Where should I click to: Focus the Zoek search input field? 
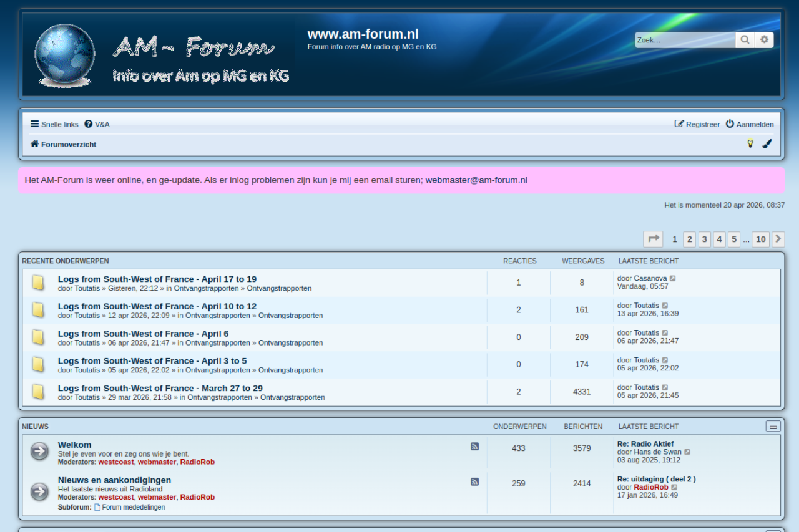click(685, 40)
